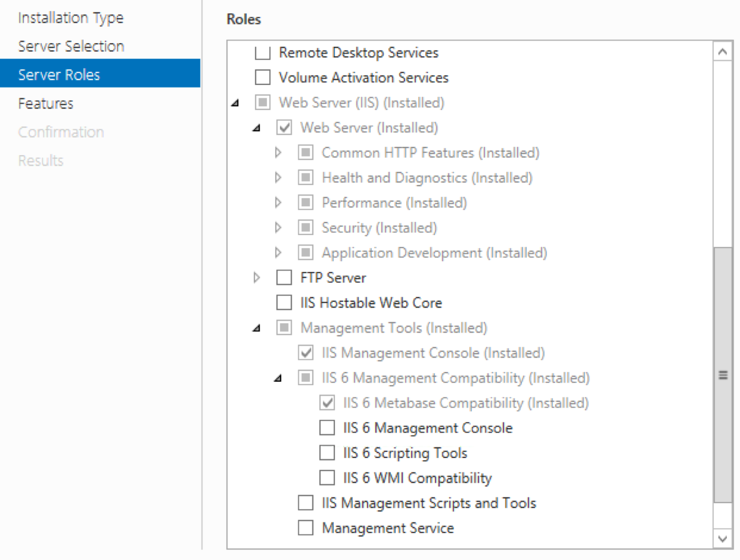Click the Performance (Installed) checkbox
This screenshot has height=560, width=740.
[x=306, y=202]
